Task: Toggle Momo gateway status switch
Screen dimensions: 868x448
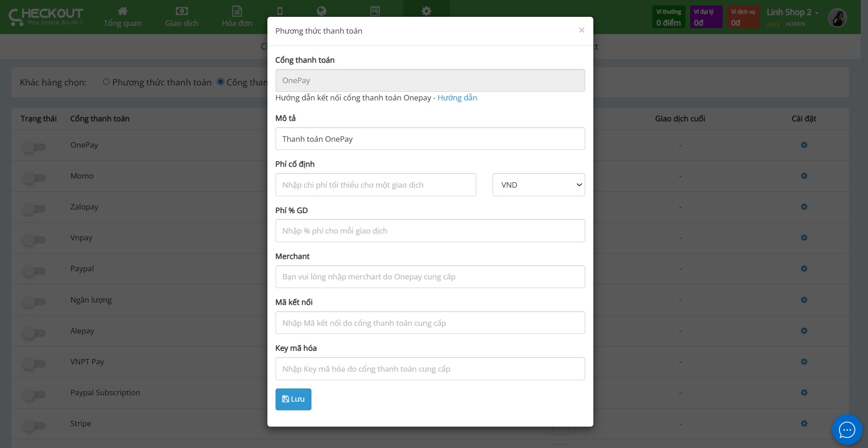Action: tap(35, 178)
